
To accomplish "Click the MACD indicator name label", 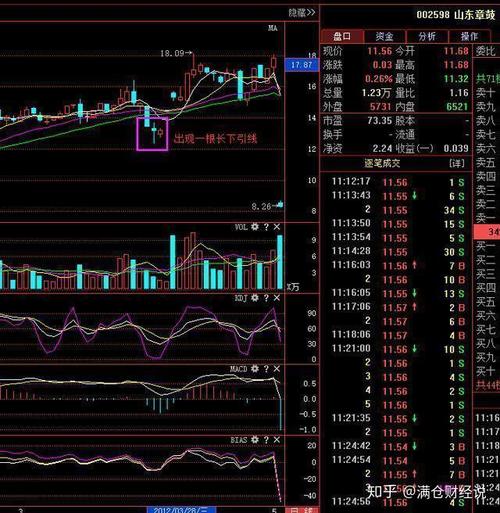I will pos(238,369).
